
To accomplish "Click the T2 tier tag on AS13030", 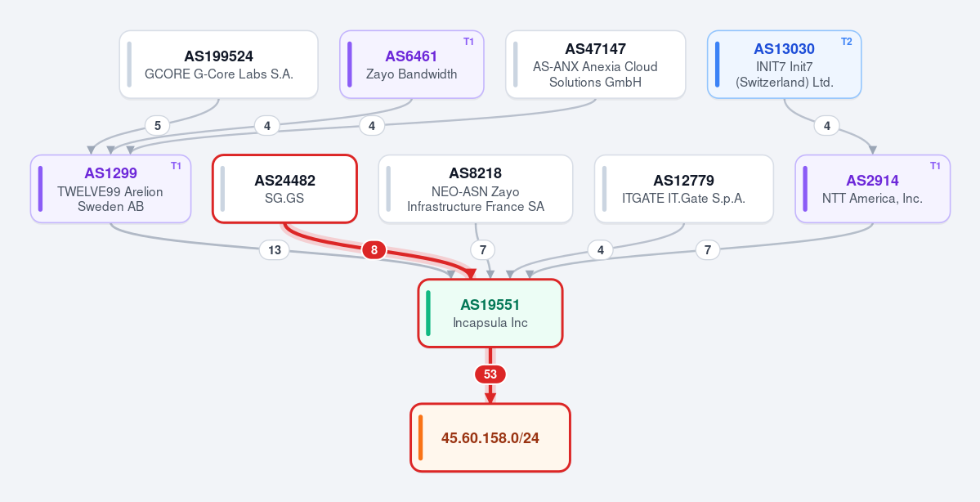I will tap(846, 41).
